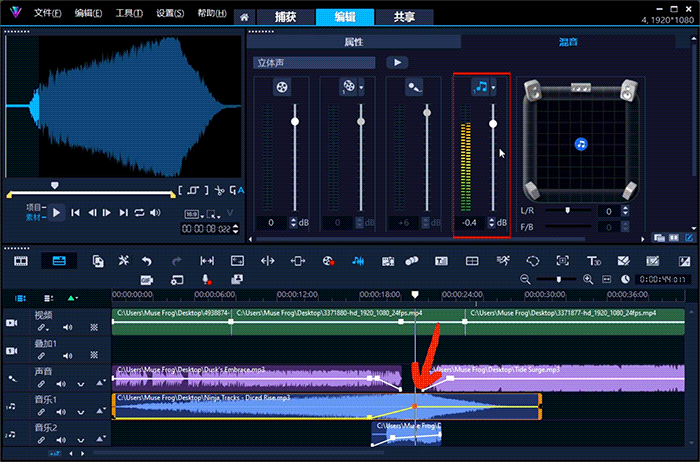Screen dimensions: 700x462
Task: Switch to the 共享 tab
Action: click(x=405, y=17)
